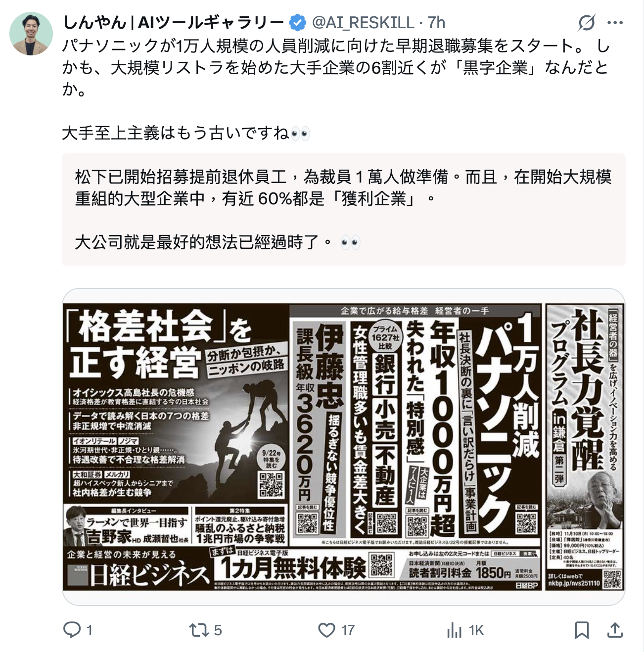Click the Grok explain slashed circle icon
The height and width of the screenshot is (652, 644).
(587, 23)
